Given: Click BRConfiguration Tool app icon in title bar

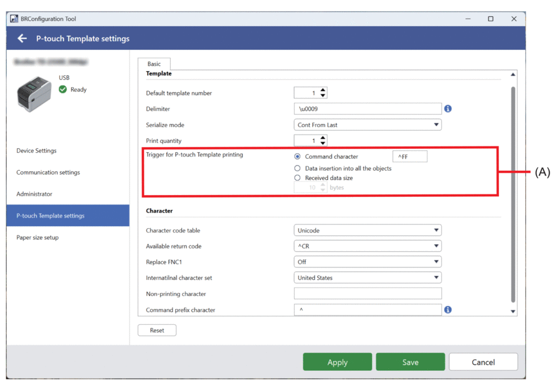Looking at the screenshot, I should [x=14, y=19].
